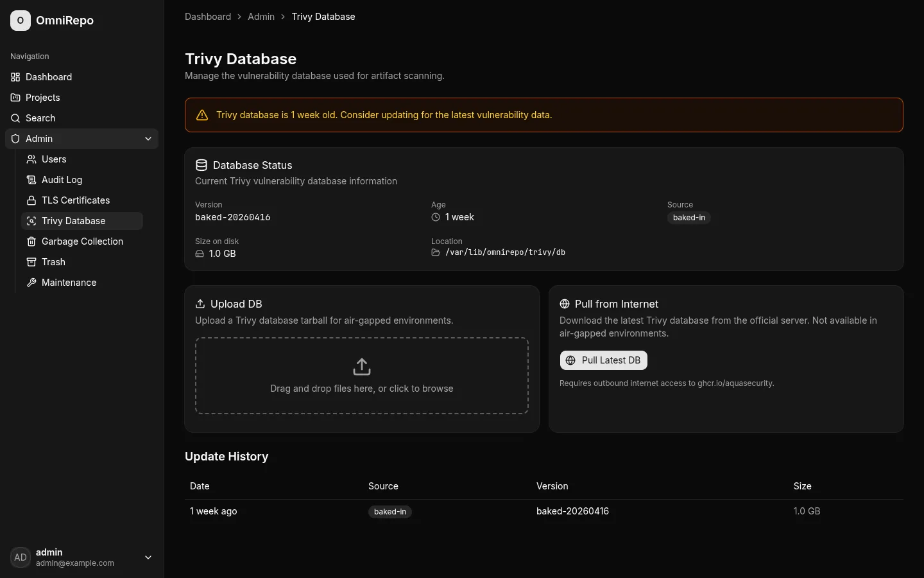This screenshot has height=578, width=924.
Task: Click the 1 week age value
Action: pyautogui.click(x=459, y=217)
